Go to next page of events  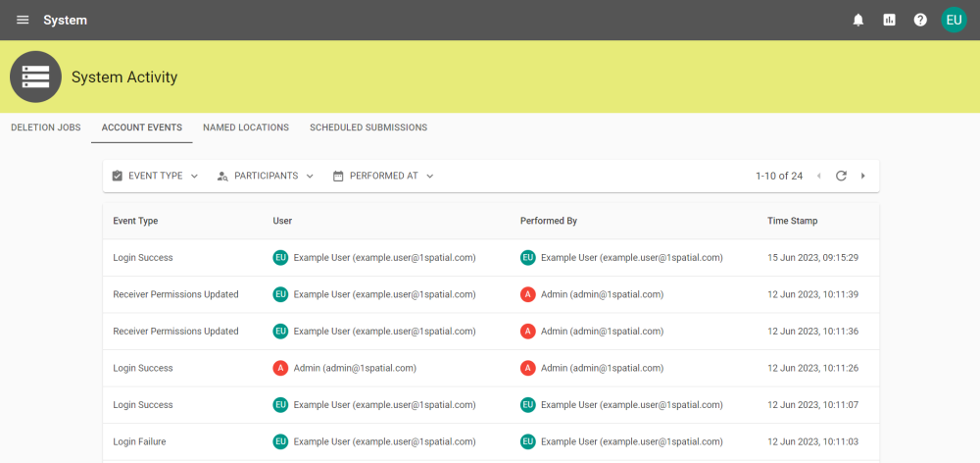point(863,176)
